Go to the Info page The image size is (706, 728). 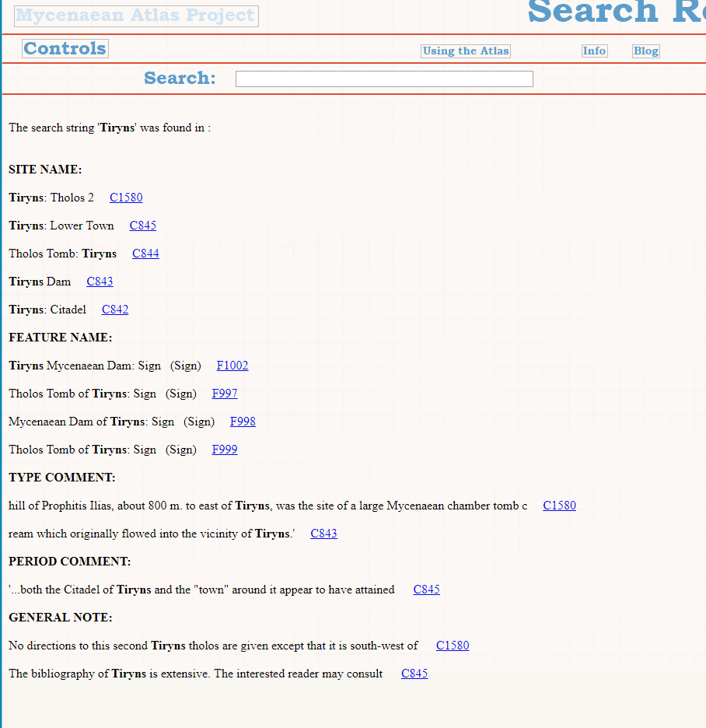(594, 51)
